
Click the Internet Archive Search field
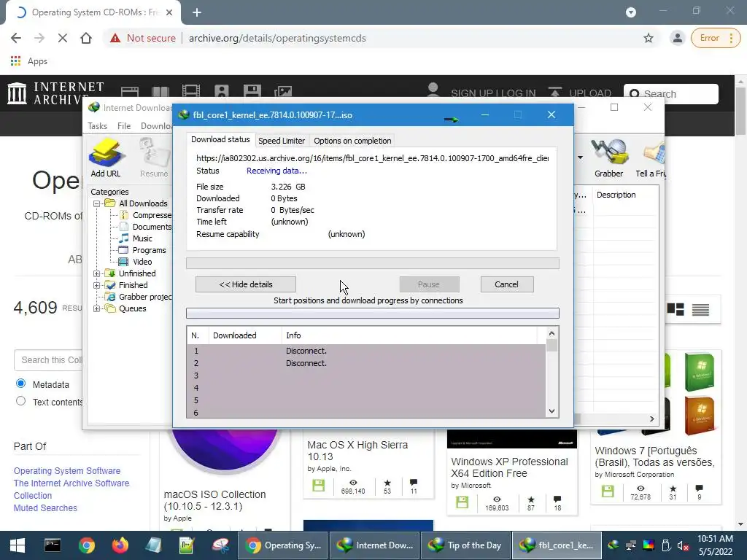point(671,94)
